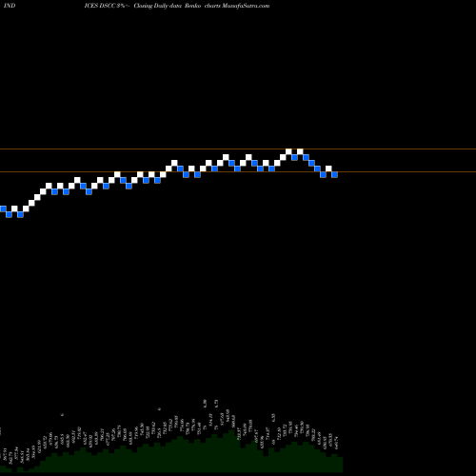Viewport: 476px width, 476px height.
Task: Click the 'IND' label in the chart header
Action: pos(10,6)
